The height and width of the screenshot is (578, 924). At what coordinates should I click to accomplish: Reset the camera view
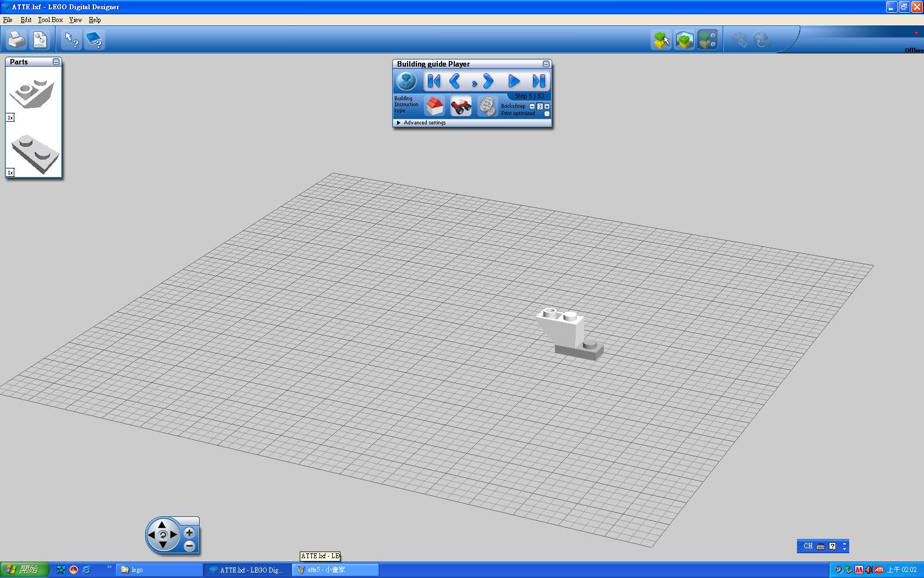tap(162, 535)
